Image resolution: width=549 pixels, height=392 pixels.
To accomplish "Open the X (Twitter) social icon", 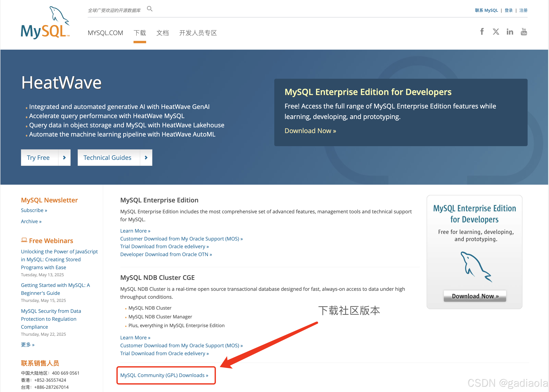I will click(496, 32).
